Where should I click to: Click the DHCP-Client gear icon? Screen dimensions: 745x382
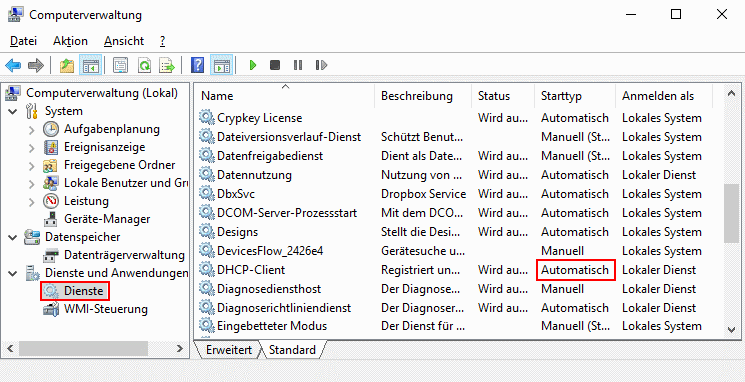click(x=207, y=269)
